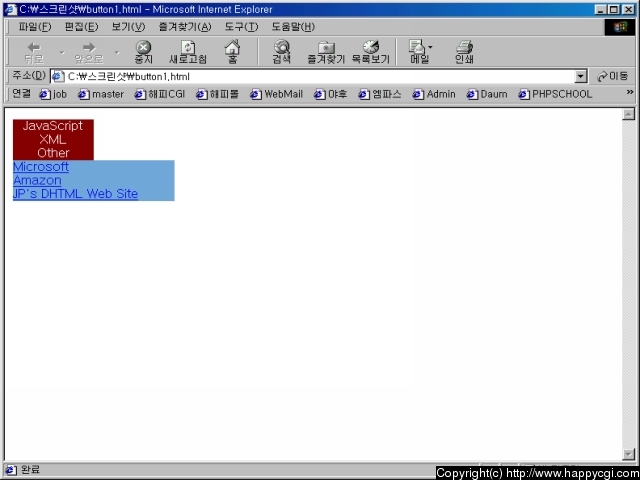Click the vertical scrollbar down arrow
The width and height of the screenshot is (640, 480).
point(628,454)
